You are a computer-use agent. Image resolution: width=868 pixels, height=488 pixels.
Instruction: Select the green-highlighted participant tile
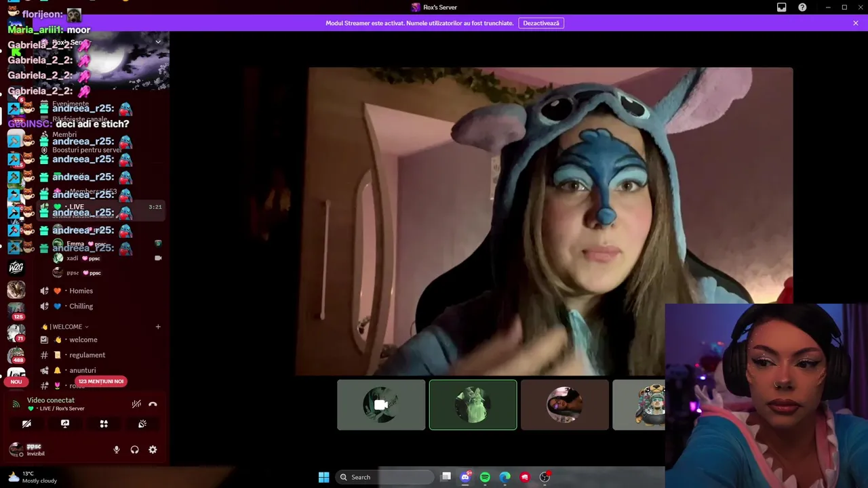473,405
